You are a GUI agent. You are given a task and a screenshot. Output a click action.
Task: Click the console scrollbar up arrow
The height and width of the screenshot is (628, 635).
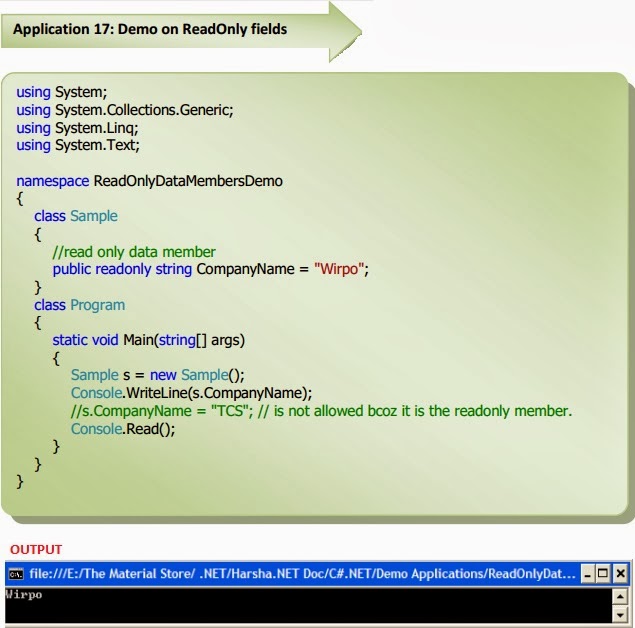point(620,596)
